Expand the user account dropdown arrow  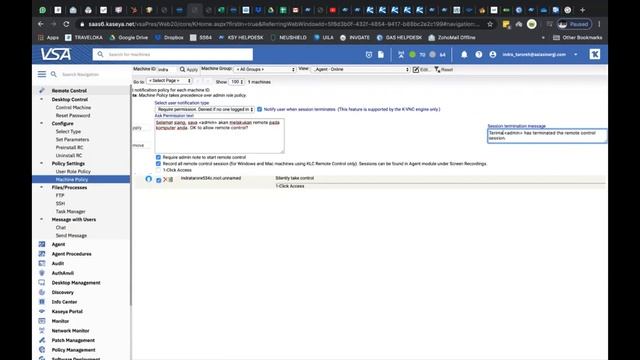[576, 54]
